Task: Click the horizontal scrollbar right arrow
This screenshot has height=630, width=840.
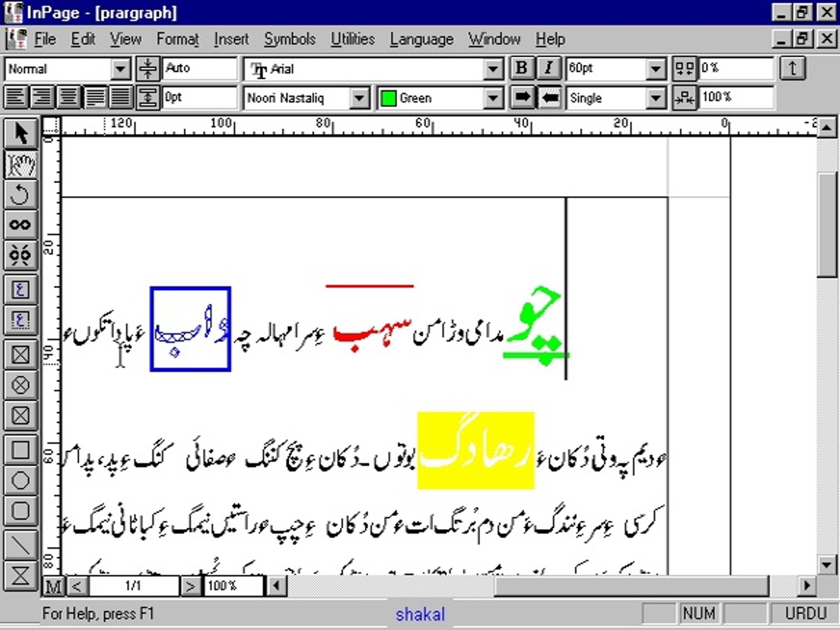Action: point(807,586)
